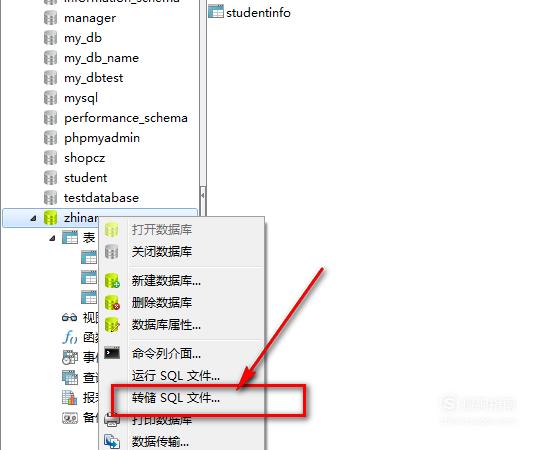Select the phpmyadmin database
The width and height of the screenshot is (540, 450).
coord(102,138)
